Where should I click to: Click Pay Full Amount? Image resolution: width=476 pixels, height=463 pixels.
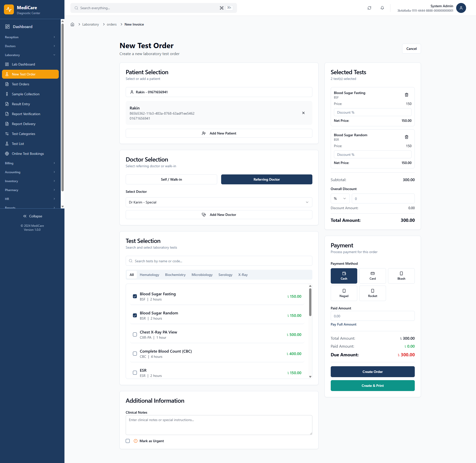[343, 324]
